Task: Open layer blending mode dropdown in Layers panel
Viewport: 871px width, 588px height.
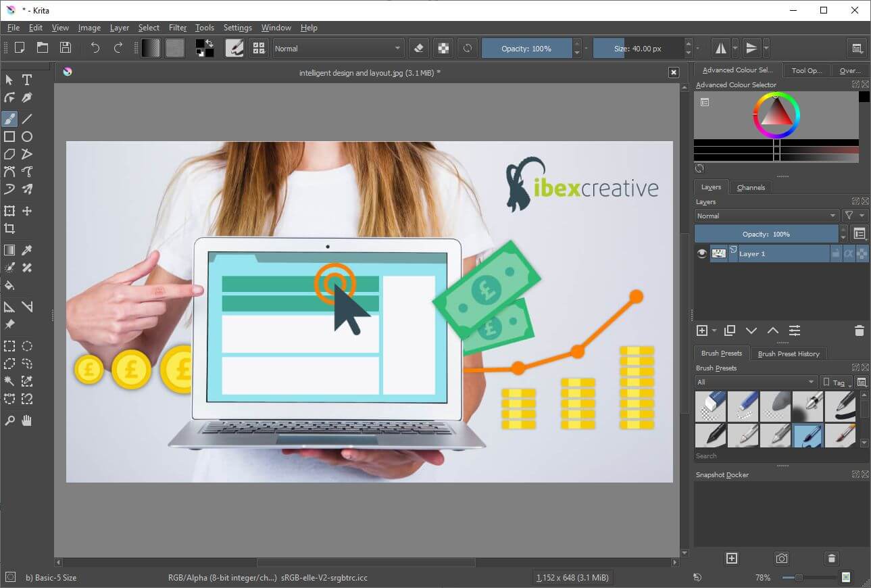Action: (x=766, y=216)
